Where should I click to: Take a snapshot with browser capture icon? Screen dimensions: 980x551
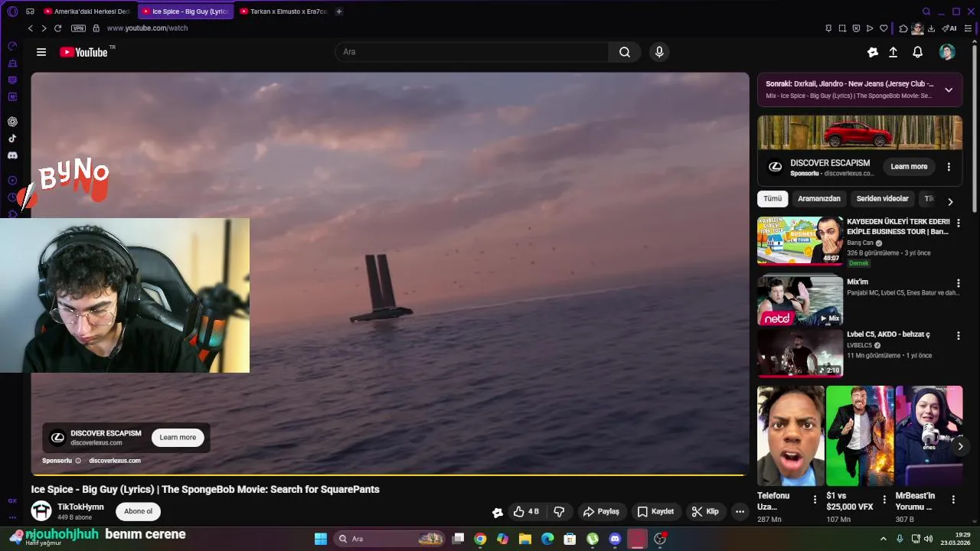tap(842, 28)
